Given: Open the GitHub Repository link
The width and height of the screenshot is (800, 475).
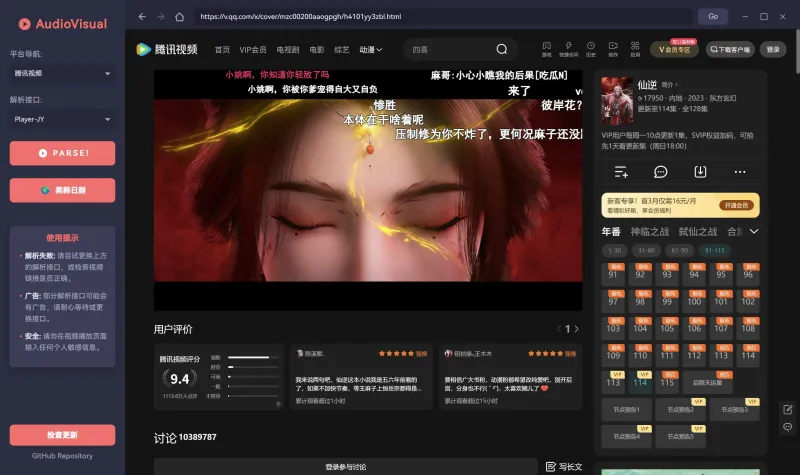Looking at the screenshot, I should point(62,456).
